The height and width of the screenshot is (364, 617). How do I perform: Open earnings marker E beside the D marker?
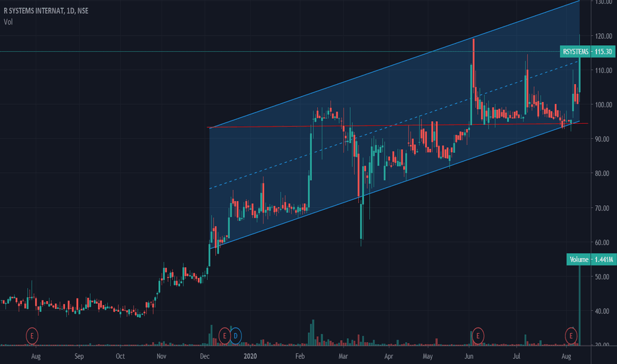224,336
